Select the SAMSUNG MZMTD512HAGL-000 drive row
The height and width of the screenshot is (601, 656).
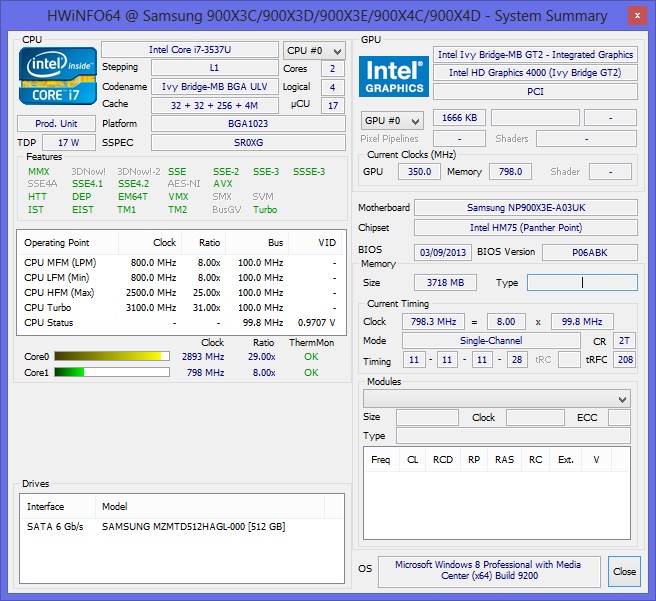coord(182,527)
